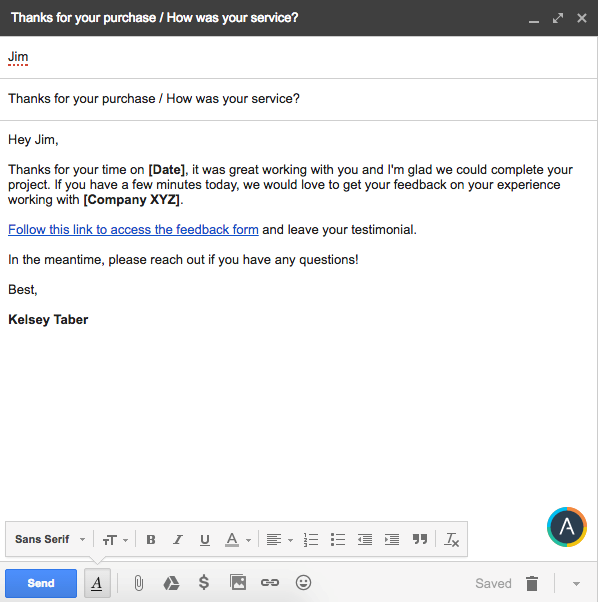Insert a photo with the image icon
This screenshot has width=598, height=602.
[238, 582]
